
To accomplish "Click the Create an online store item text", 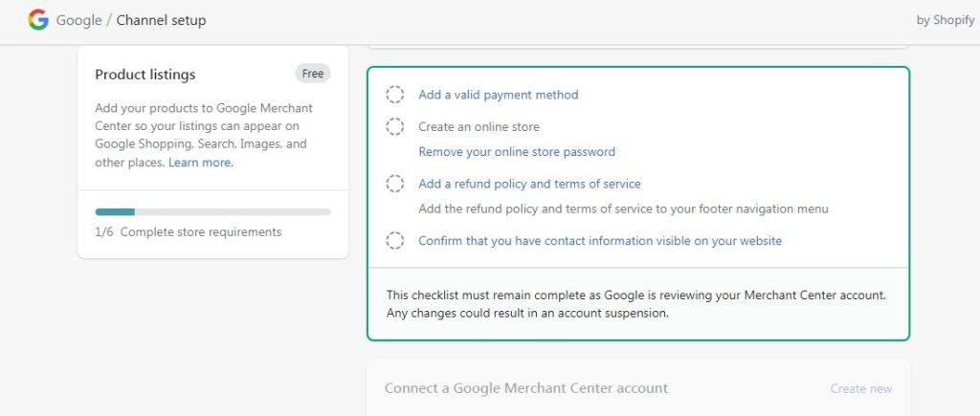I will tap(479, 127).
